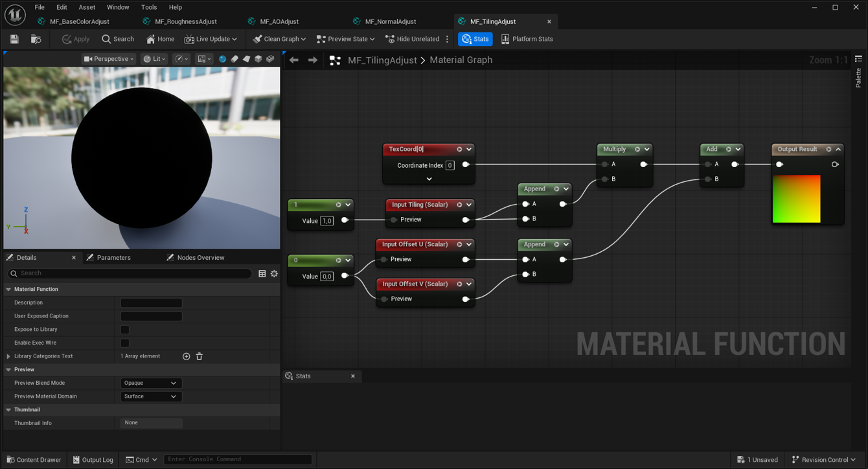Enable the Expose to Library checkbox
The height and width of the screenshot is (469, 868).
125,330
